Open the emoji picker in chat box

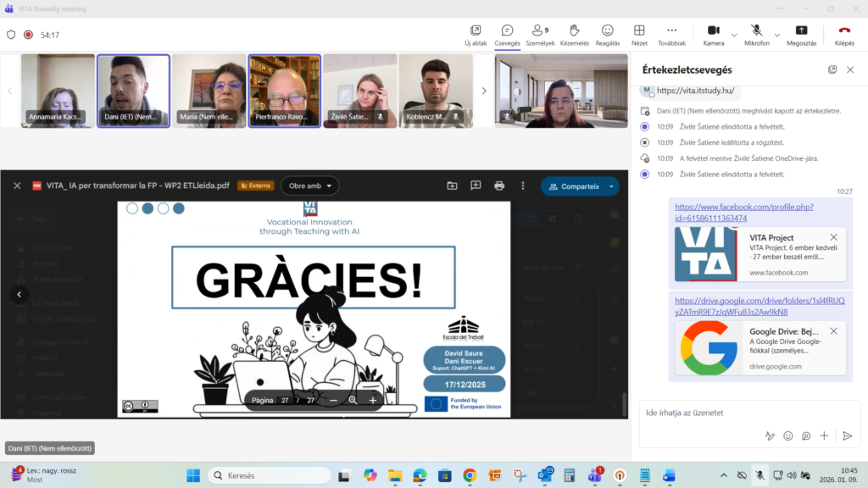tap(788, 435)
